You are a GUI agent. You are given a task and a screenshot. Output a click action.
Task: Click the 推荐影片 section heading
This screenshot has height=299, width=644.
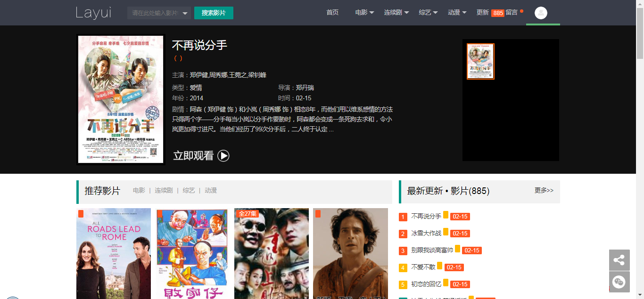102,191
